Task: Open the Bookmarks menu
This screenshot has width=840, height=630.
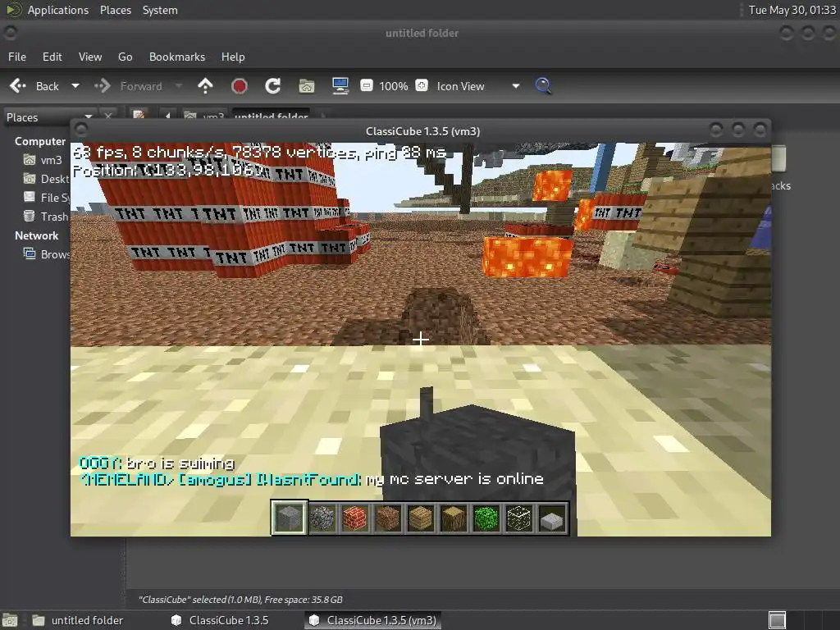Action: click(177, 57)
